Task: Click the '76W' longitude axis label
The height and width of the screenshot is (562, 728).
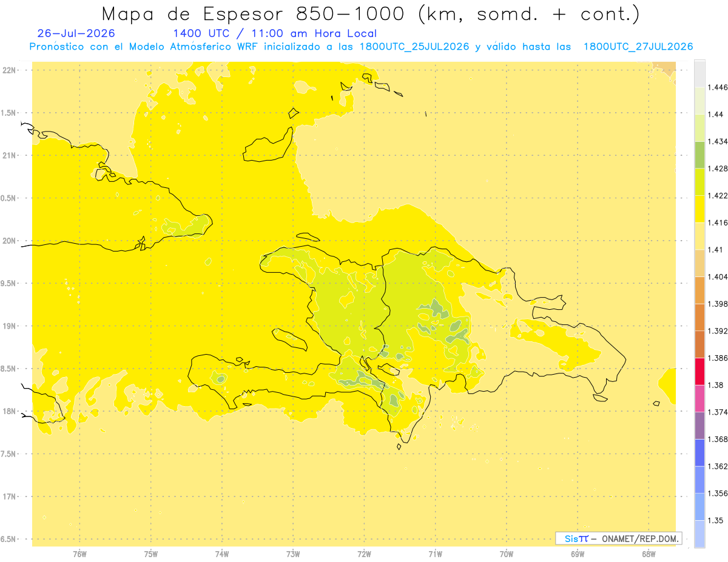Action: click(79, 554)
